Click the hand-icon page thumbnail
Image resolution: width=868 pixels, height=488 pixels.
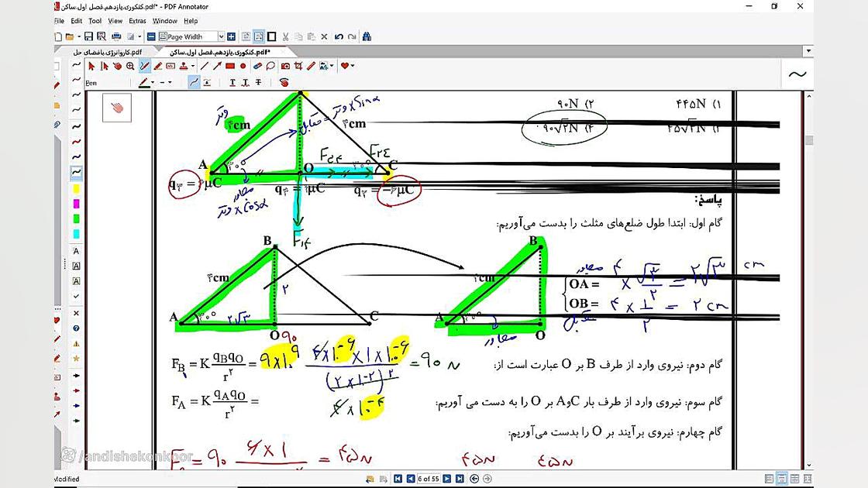coord(117,108)
